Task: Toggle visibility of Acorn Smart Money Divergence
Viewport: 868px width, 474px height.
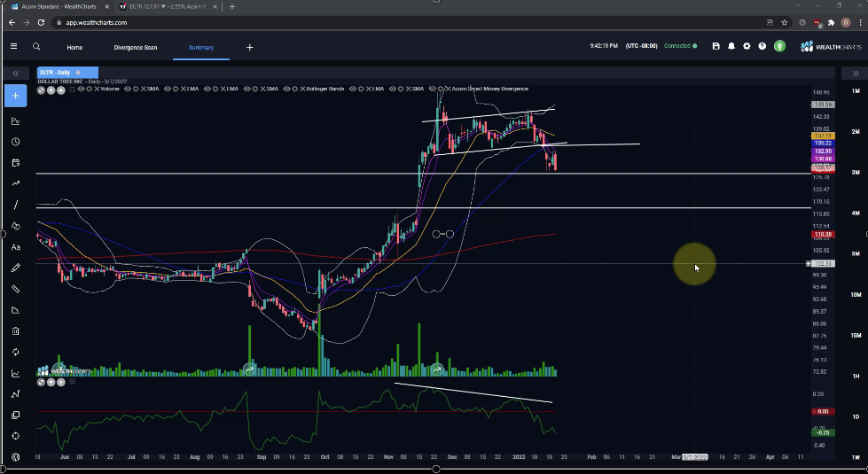Action: pyautogui.click(x=433, y=89)
